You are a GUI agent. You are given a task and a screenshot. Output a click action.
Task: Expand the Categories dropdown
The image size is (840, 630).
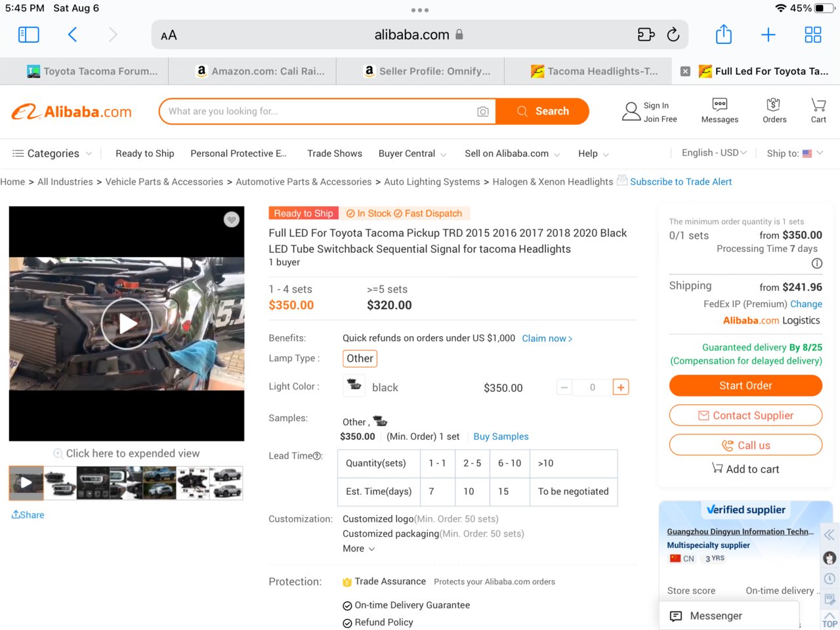click(x=52, y=154)
